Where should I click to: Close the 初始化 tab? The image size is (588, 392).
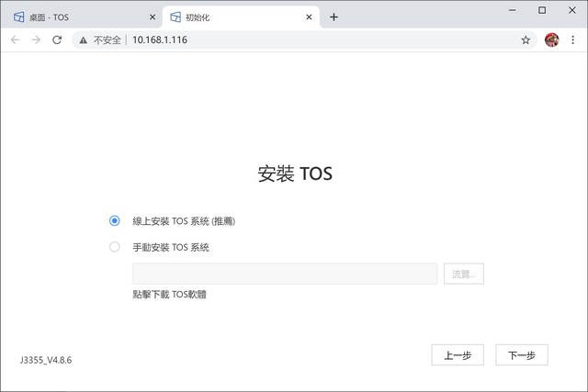[x=309, y=17]
